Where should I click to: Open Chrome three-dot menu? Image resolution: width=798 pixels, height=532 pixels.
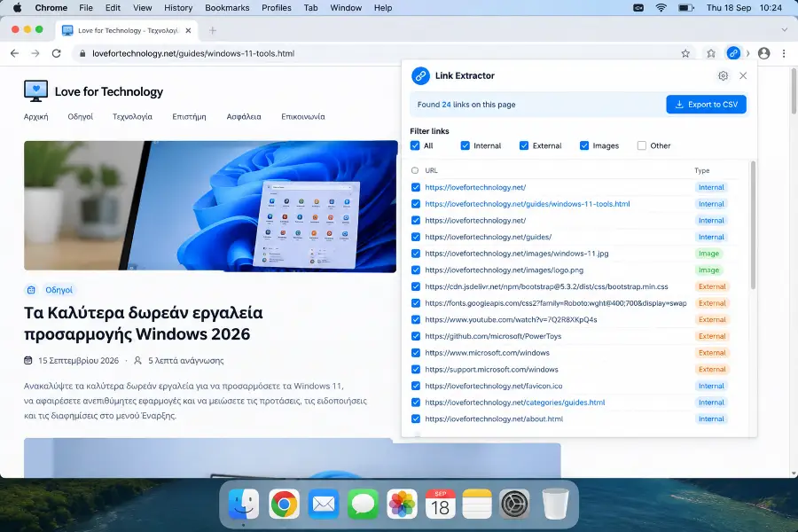tap(784, 53)
